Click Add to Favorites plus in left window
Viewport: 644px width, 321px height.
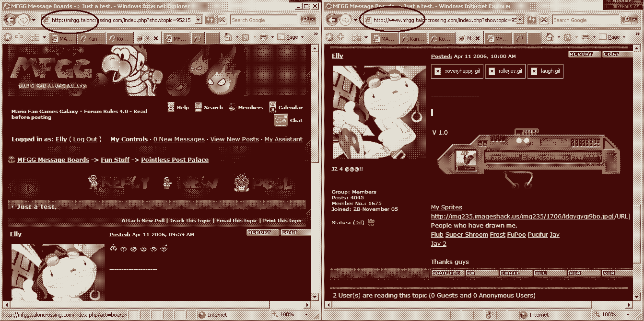pyautogui.click(x=20, y=37)
